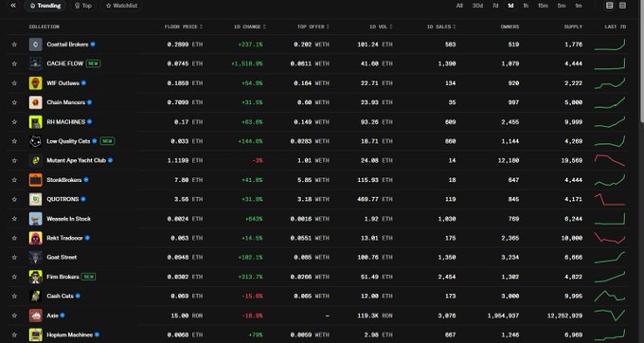Set timeframe to 7d

[x=495, y=6]
